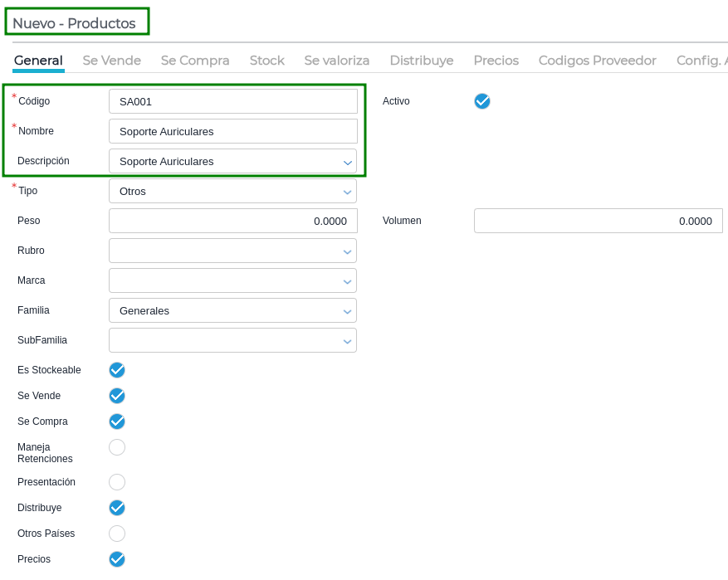The image size is (728, 580).
Task: Uncheck the Precios checkbox
Action: click(117, 559)
